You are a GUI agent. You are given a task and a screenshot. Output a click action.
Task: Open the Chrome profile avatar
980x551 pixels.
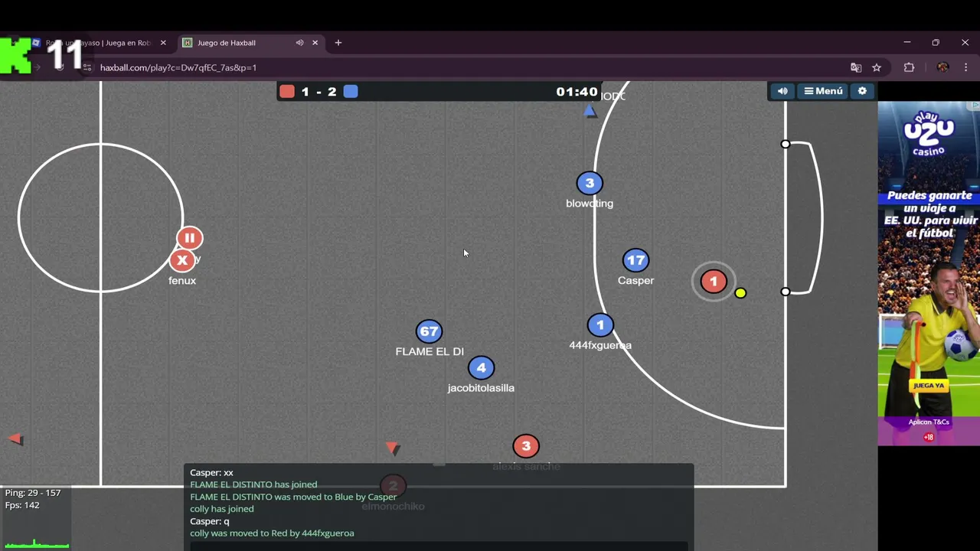942,67
